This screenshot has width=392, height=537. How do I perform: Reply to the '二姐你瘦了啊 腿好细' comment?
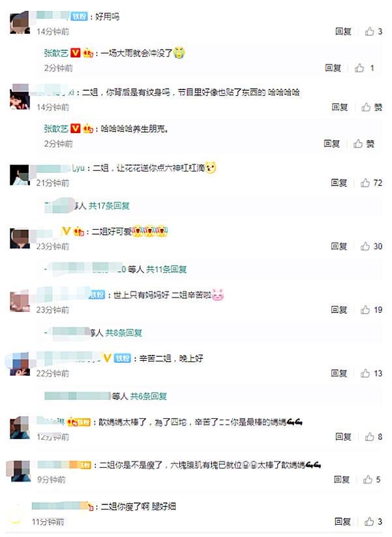tap(342, 521)
